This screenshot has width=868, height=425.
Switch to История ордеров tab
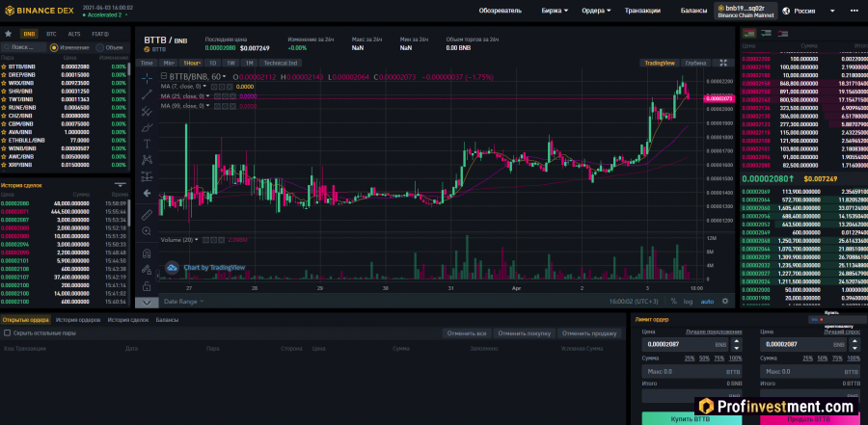pos(78,320)
